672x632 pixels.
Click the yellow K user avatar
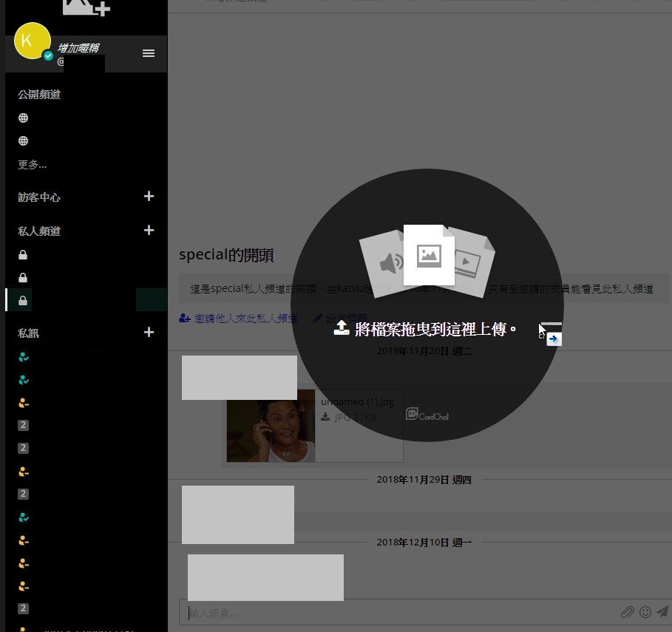pos(32,41)
